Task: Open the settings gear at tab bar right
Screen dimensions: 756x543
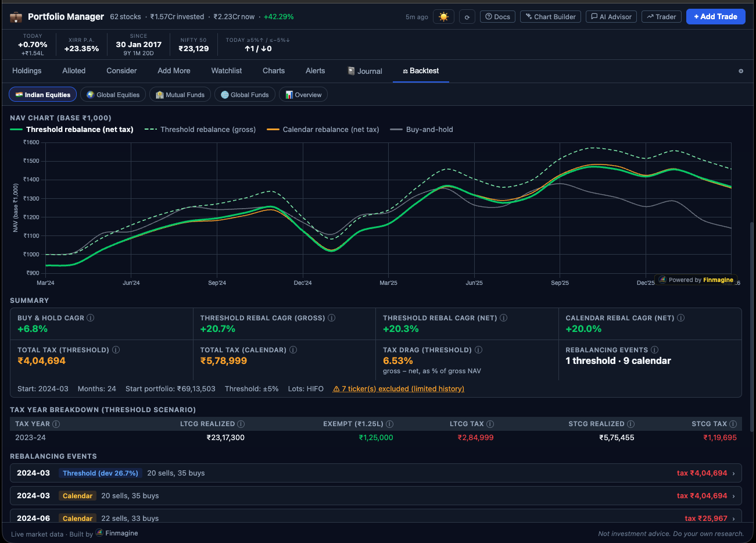Action: 740,70
